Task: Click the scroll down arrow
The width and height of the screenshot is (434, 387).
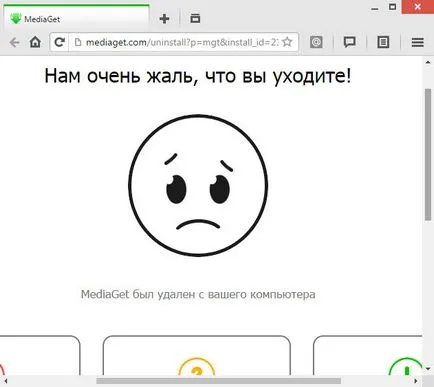Action: pyautogui.click(x=428, y=369)
